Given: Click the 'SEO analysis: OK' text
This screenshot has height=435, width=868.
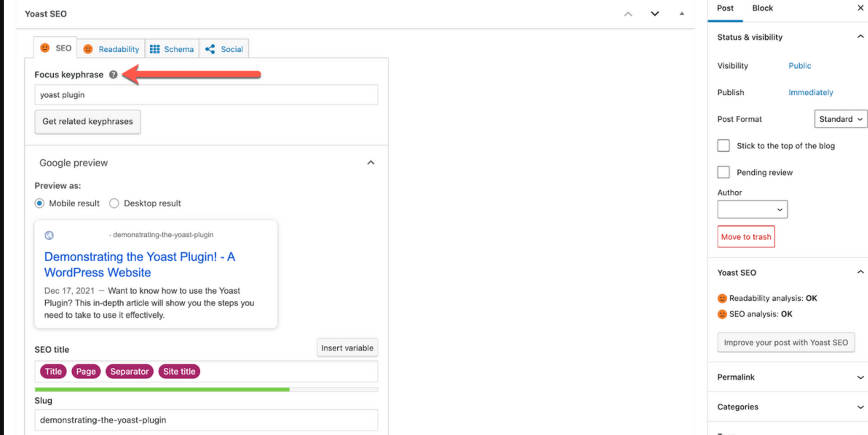Looking at the screenshot, I should (x=761, y=314).
